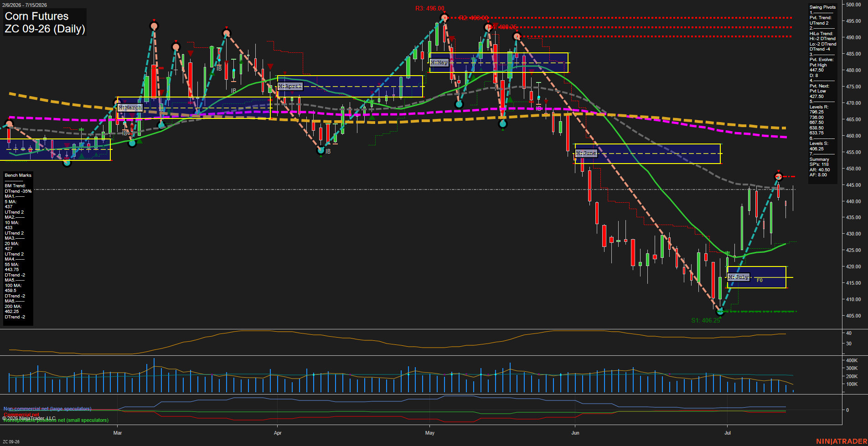The image size is (868, 446).
Task: Click the latest July swing high pivot marker
Action: click(x=779, y=176)
